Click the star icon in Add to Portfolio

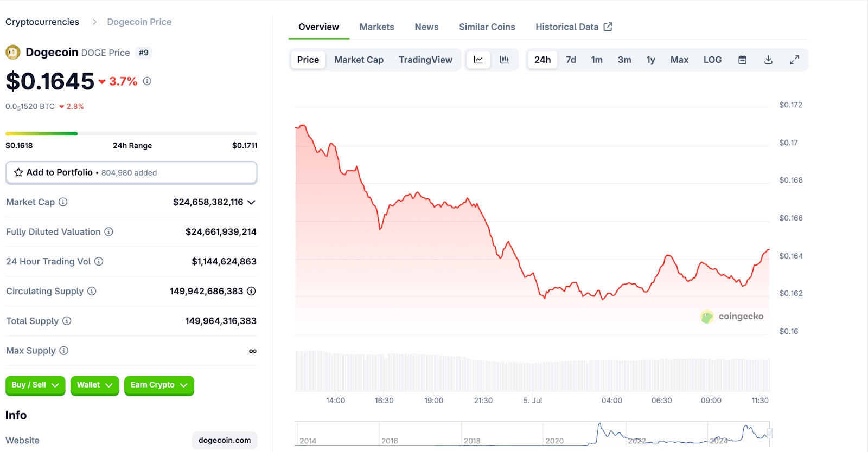(x=18, y=172)
